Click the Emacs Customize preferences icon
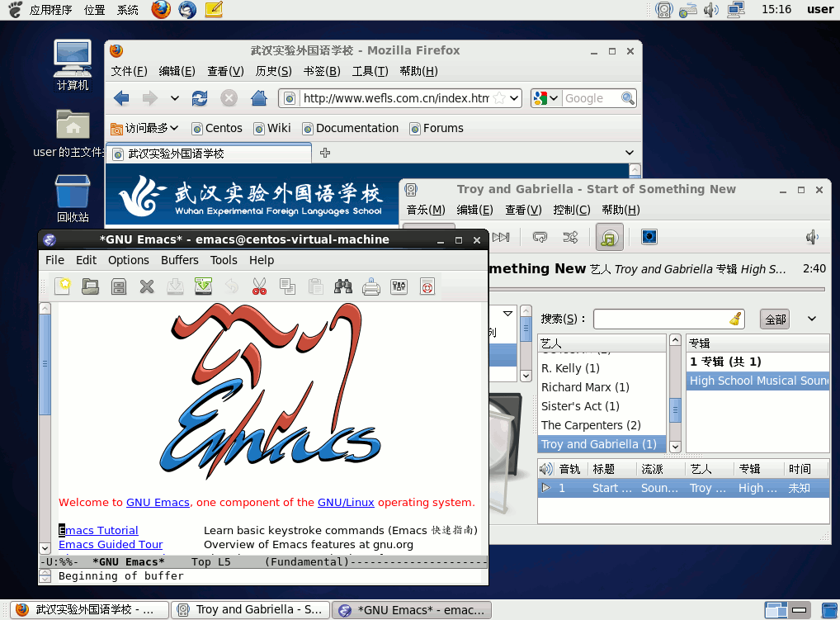The width and height of the screenshot is (840, 620). [x=399, y=286]
